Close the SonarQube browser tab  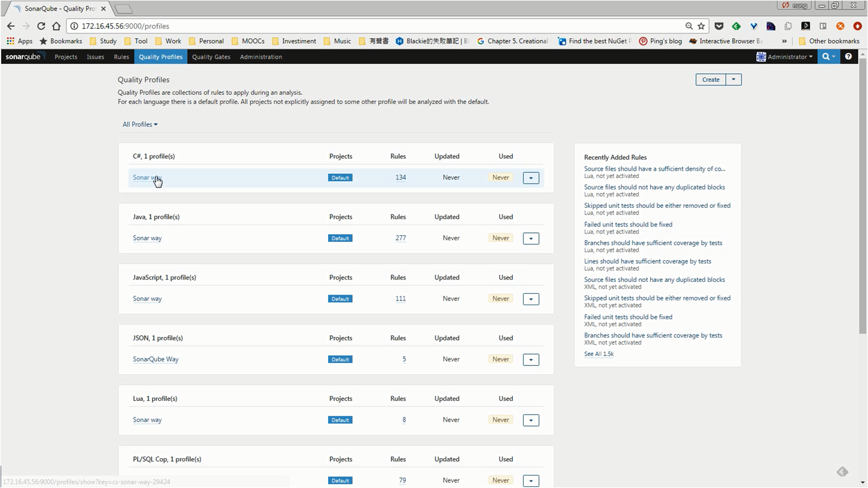(x=103, y=9)
